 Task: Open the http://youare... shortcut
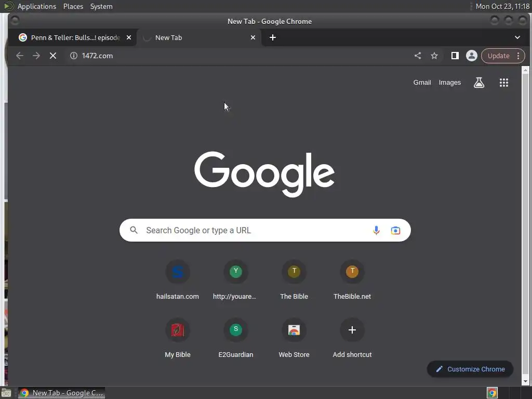pos(236,280)
